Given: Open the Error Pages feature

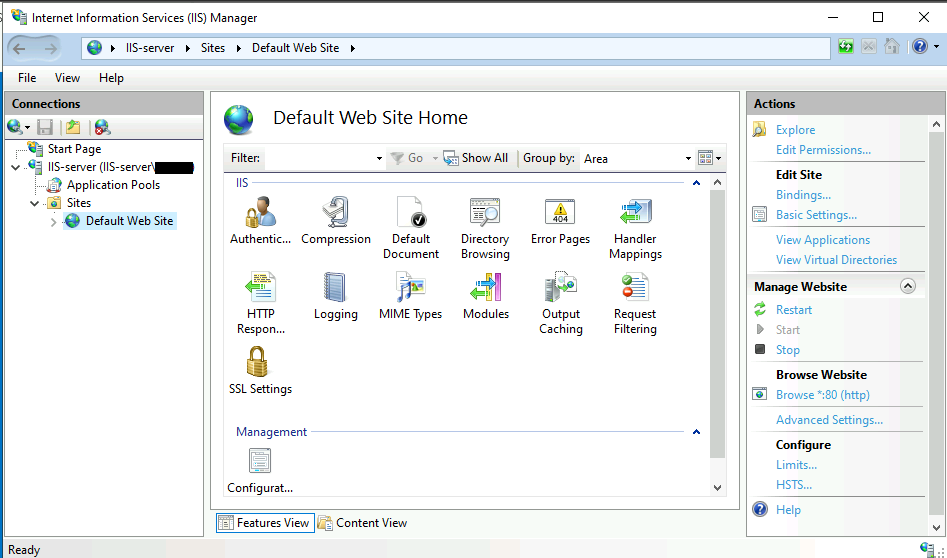Looking at the screenshot, I should [x=560, y=213].
